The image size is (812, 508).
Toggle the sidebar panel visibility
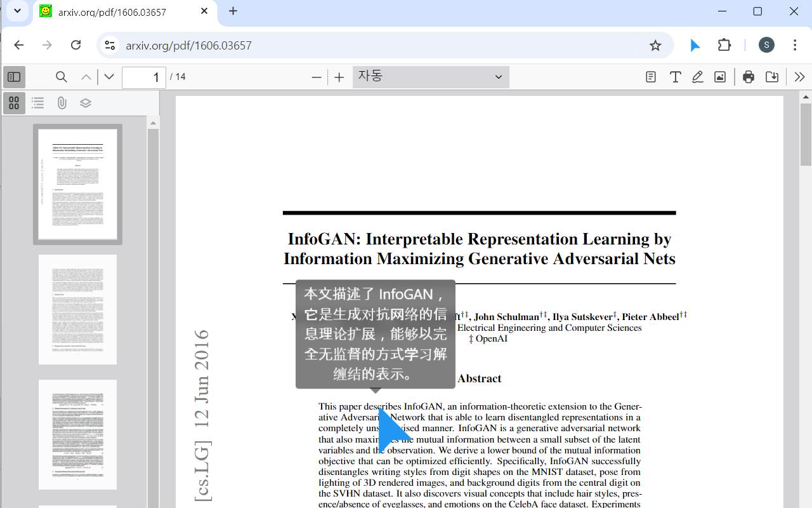[x=13, y=76]
